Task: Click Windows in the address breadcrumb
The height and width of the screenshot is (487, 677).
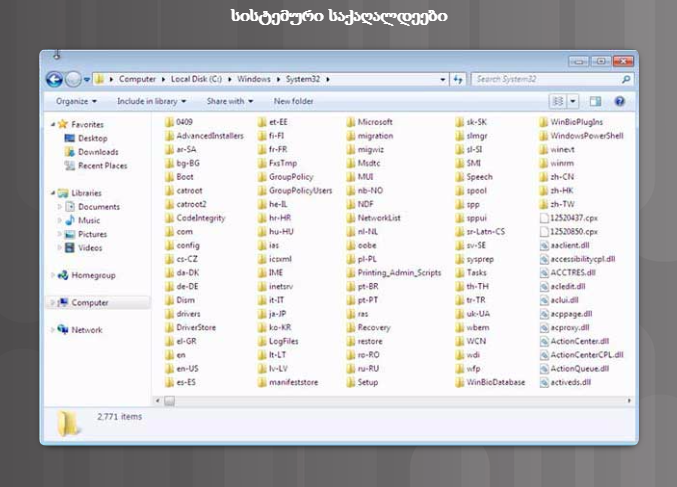Action: coord(253,78)
